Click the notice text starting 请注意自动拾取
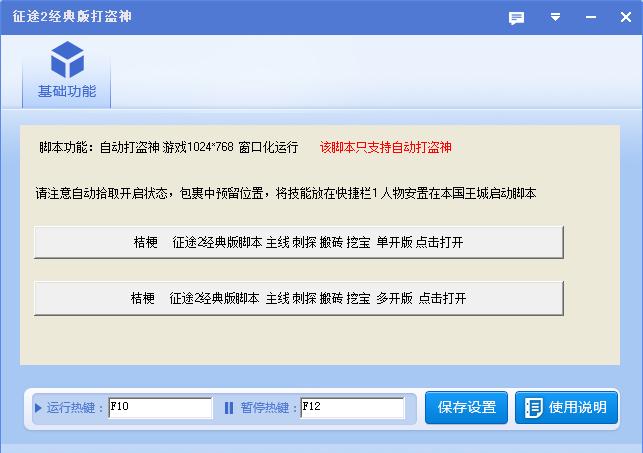 286,193
